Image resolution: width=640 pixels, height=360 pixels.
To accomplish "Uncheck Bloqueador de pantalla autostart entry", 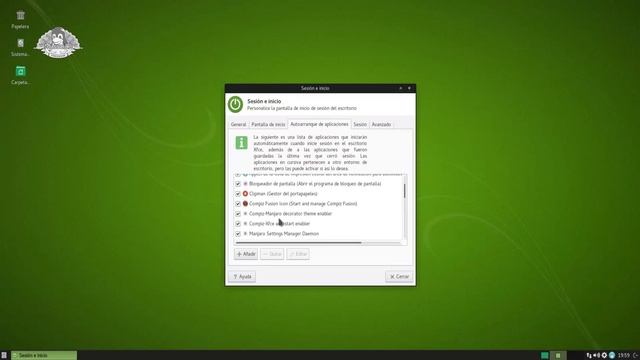I will click(238, 184).
